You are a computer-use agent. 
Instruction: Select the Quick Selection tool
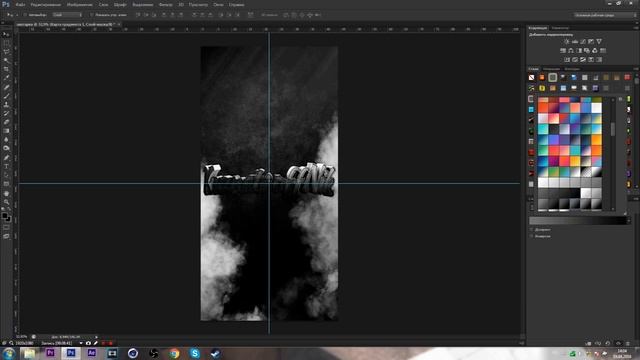(6, 60)
